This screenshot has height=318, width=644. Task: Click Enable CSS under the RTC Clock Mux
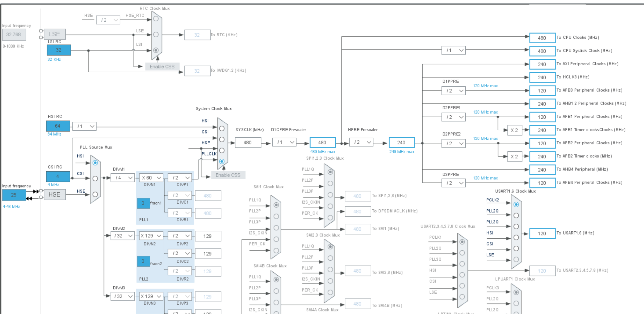(162, 66)
